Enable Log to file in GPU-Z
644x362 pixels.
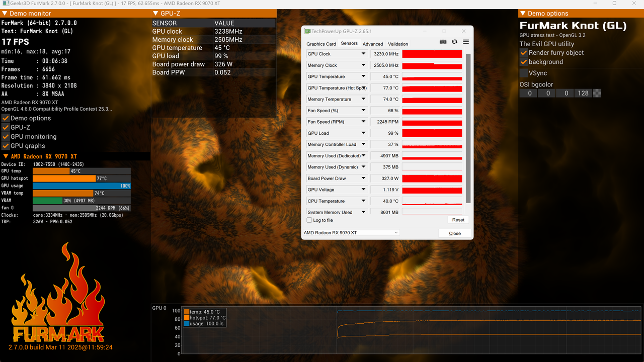pos(309,220)
